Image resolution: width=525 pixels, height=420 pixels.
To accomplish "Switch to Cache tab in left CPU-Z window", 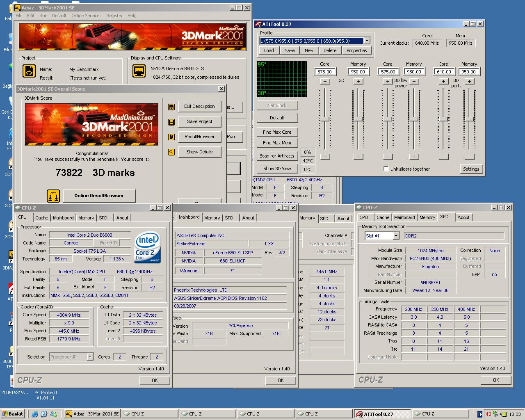I will pyautogui.click(x=41, y=218).
